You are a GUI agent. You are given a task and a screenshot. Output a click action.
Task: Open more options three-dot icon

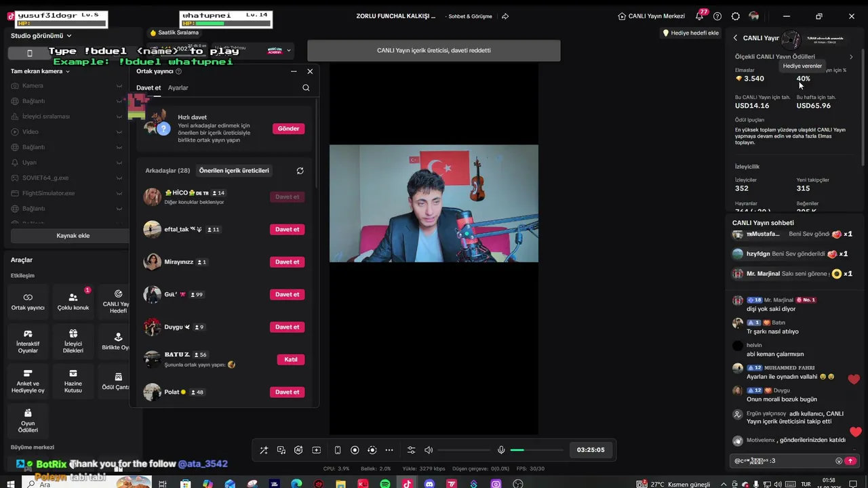click(x=389, y=450)
